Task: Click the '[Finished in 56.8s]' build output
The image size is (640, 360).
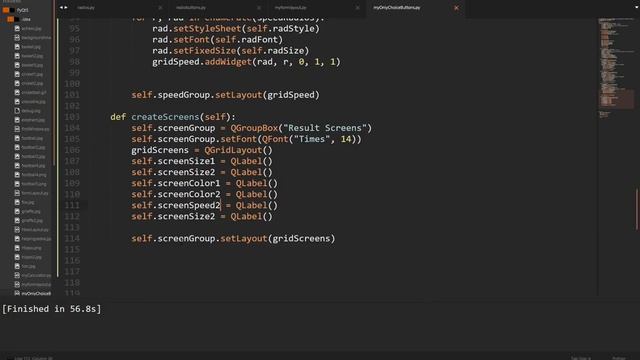Action: click(51, 309)
